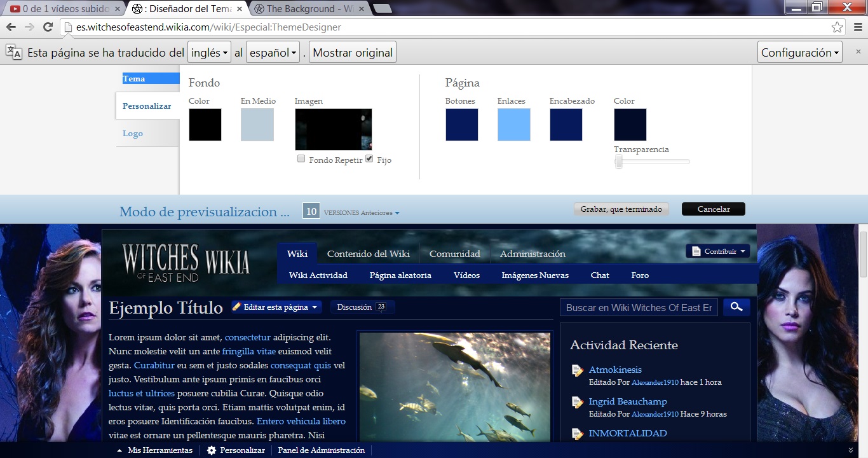Click the search magnifier button
868x458 pixels.
736,307
